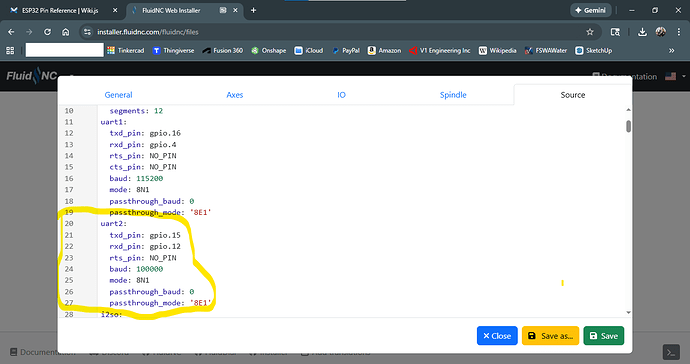Open the Onshape bookmark
690x364 pixels.
click(x=268, y=51)
